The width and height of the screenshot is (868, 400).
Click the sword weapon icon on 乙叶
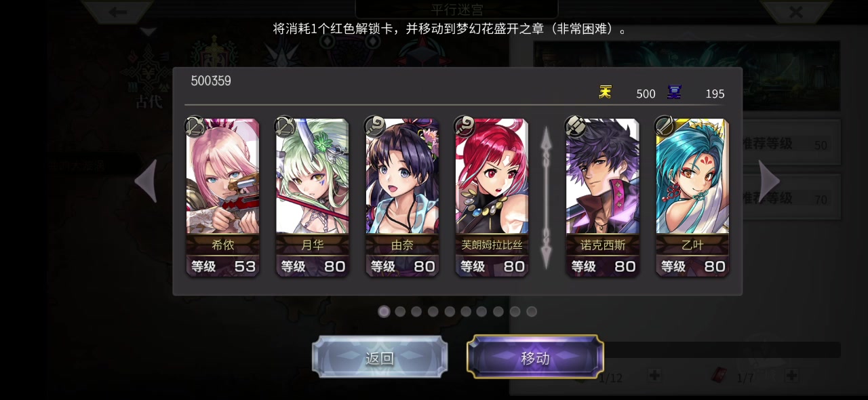665,126
